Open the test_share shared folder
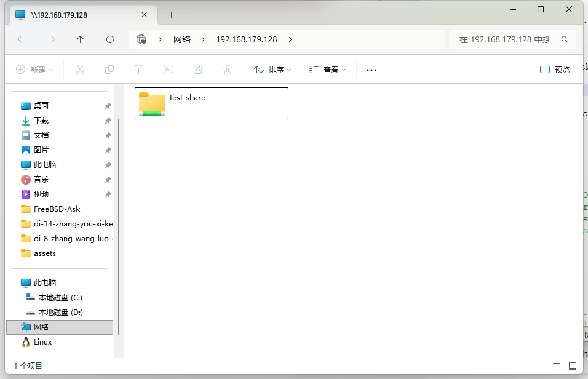Screen dimensions: 588x379 tap(212, 103)
